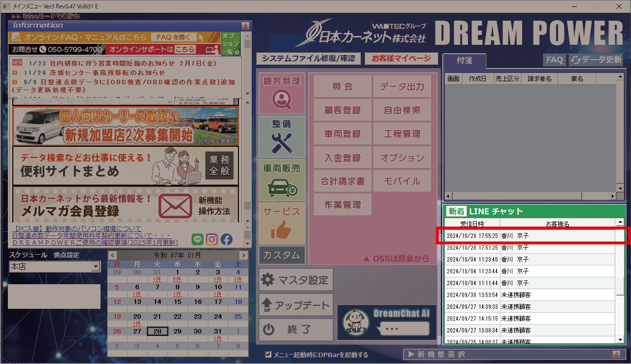Open the オプション一覧 green options button
The image size is (631, 364).
pyautogui.click(x=231, y=44)
